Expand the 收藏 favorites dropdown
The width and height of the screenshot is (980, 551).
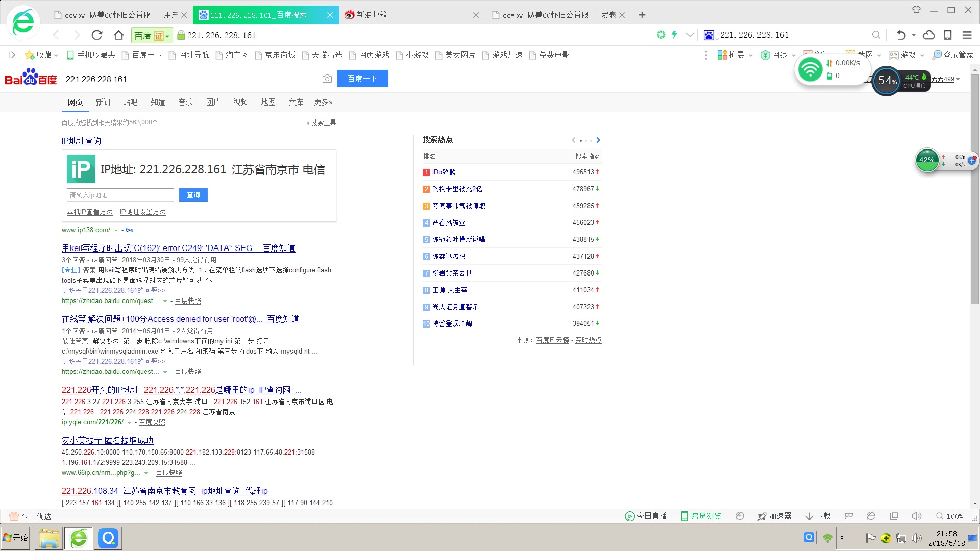(56, 55)
